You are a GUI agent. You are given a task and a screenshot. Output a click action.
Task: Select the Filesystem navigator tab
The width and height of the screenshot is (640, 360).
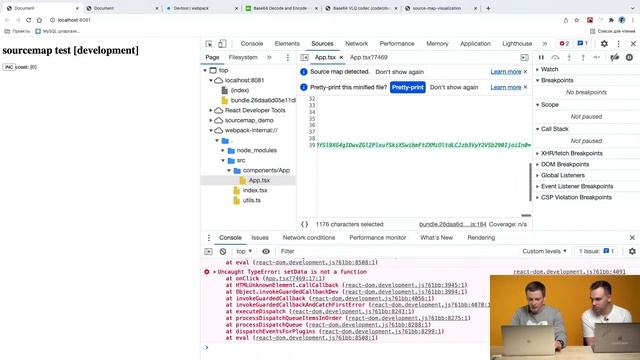tap(243, 58)
